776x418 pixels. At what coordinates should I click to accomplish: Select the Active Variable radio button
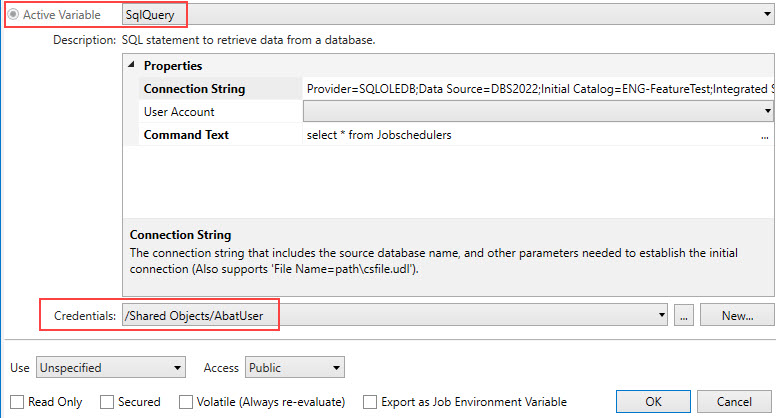13,15
